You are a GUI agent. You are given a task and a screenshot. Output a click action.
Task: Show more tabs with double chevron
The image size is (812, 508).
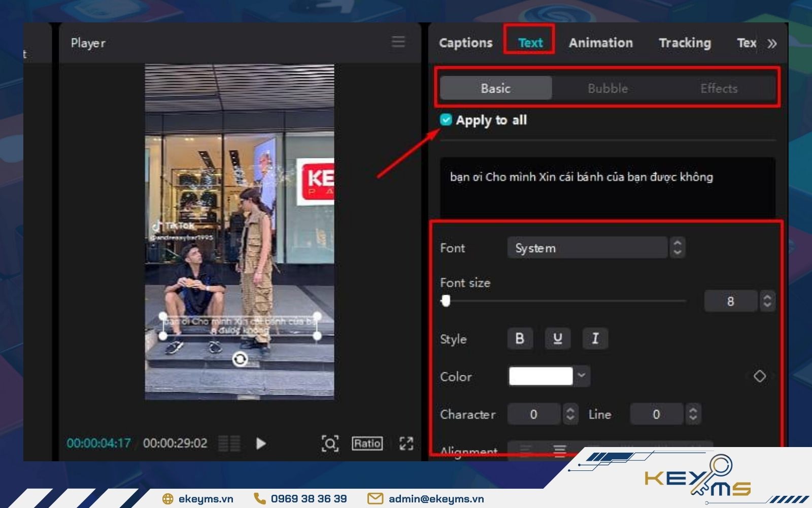[x=772, y=44]
